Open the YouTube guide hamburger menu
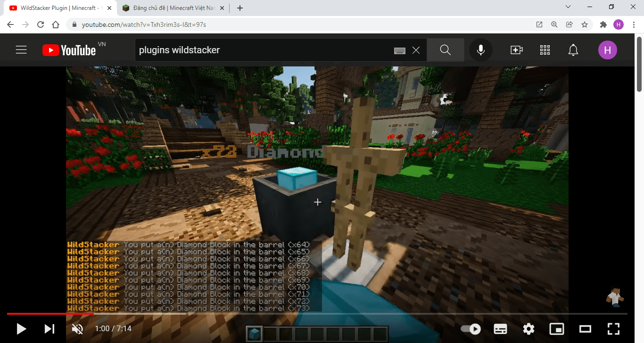644x343 pixels. tap(21, 50)
